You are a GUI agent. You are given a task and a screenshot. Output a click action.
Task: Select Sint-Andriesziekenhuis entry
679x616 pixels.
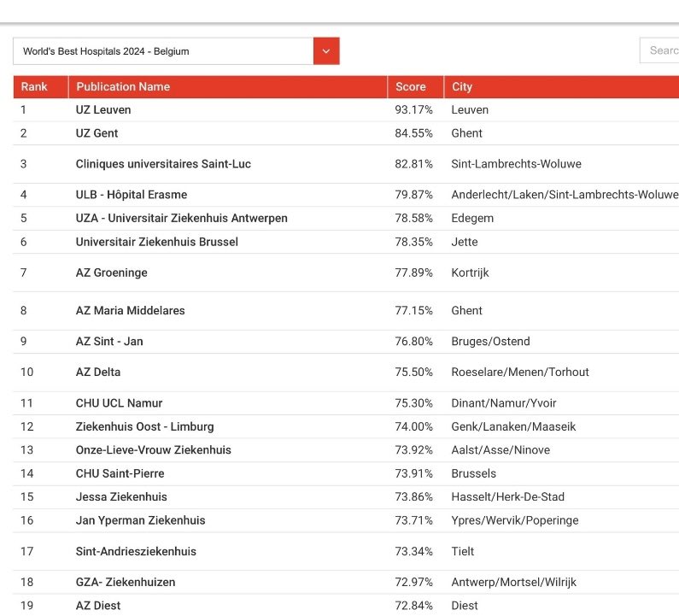[136, 551]
